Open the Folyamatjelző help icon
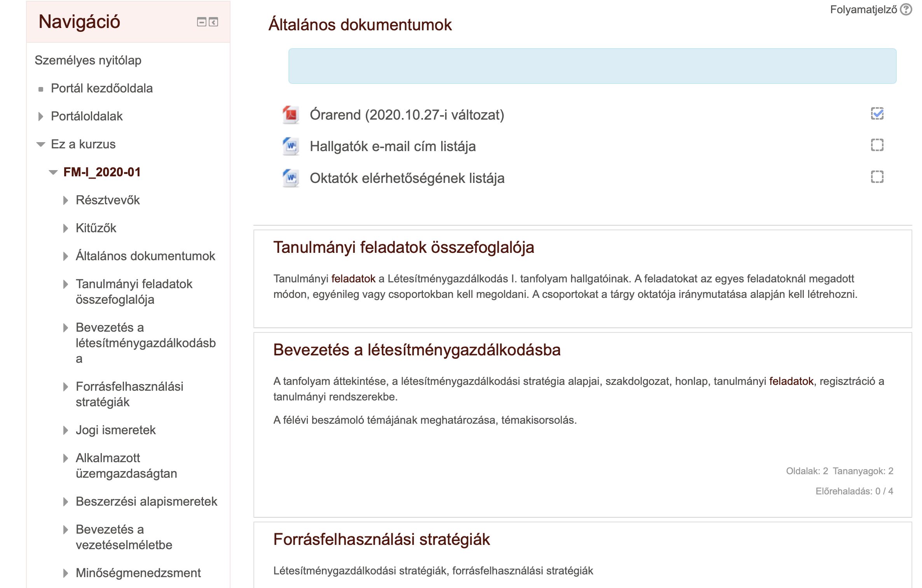The image size is (922, 588). [x=906, y=9]
